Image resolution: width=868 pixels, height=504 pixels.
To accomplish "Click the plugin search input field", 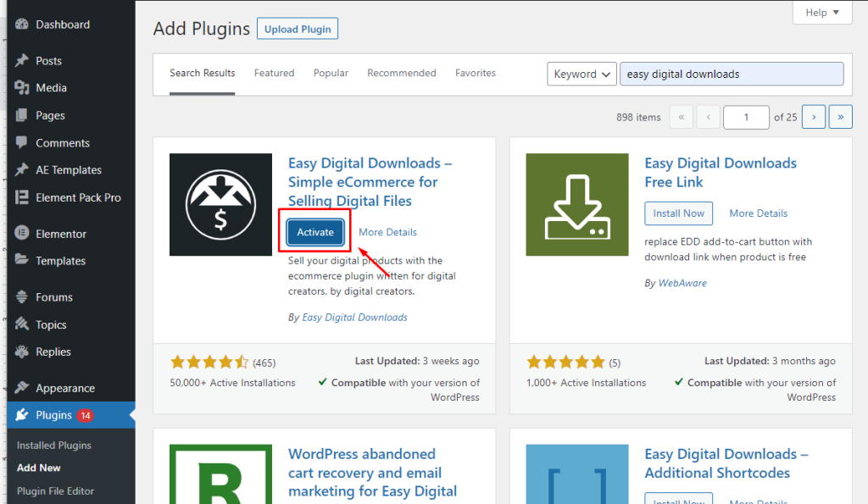I will (732, 74).
